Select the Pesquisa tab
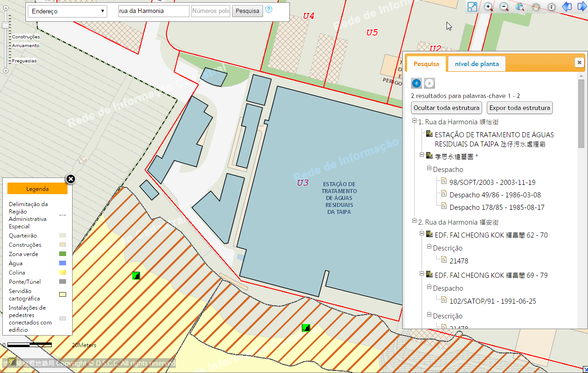Viewport: 588px width, 373px height. (x=426, y=64)
